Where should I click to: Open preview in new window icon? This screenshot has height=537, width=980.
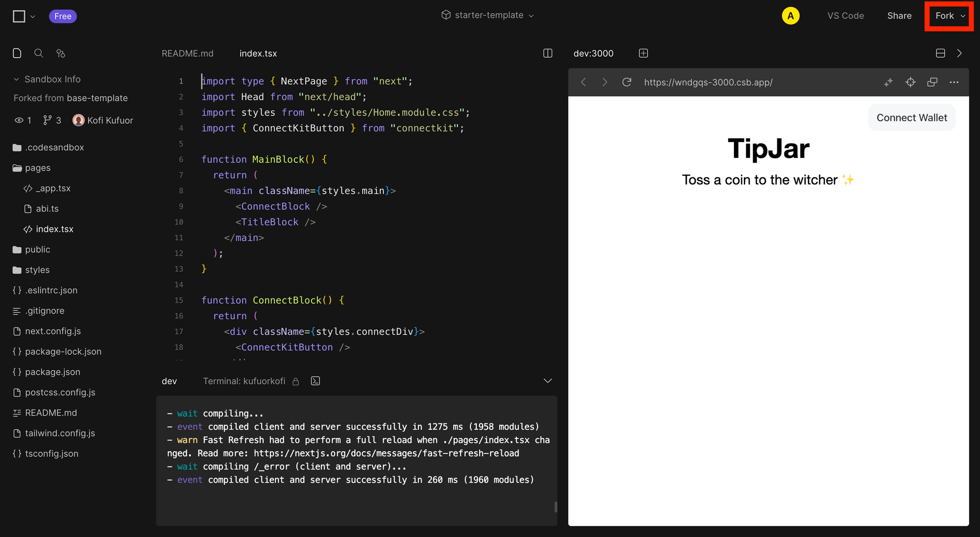[932, 82]
